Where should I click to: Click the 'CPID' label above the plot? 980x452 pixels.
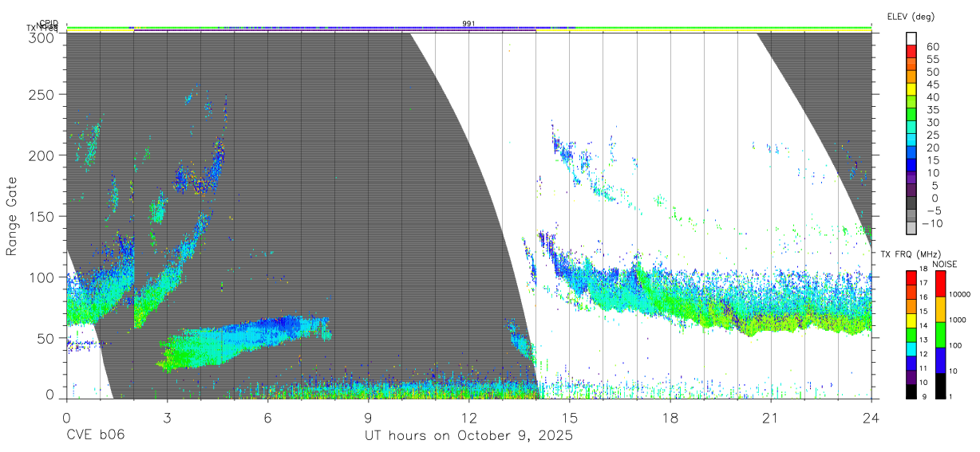tap(49, 23)
